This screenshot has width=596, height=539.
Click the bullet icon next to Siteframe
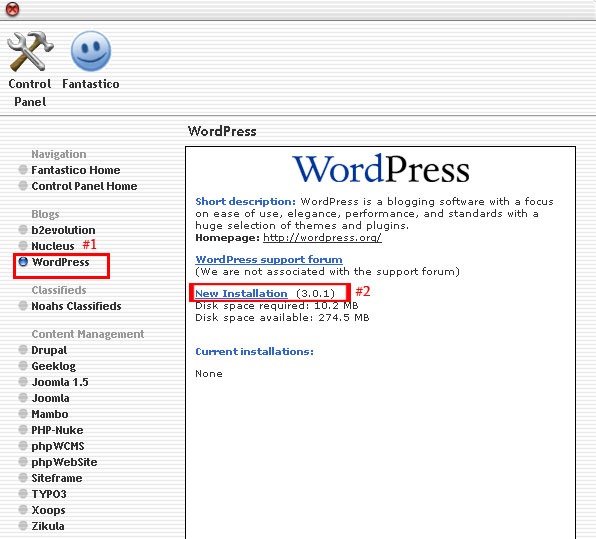pos(23,477)
